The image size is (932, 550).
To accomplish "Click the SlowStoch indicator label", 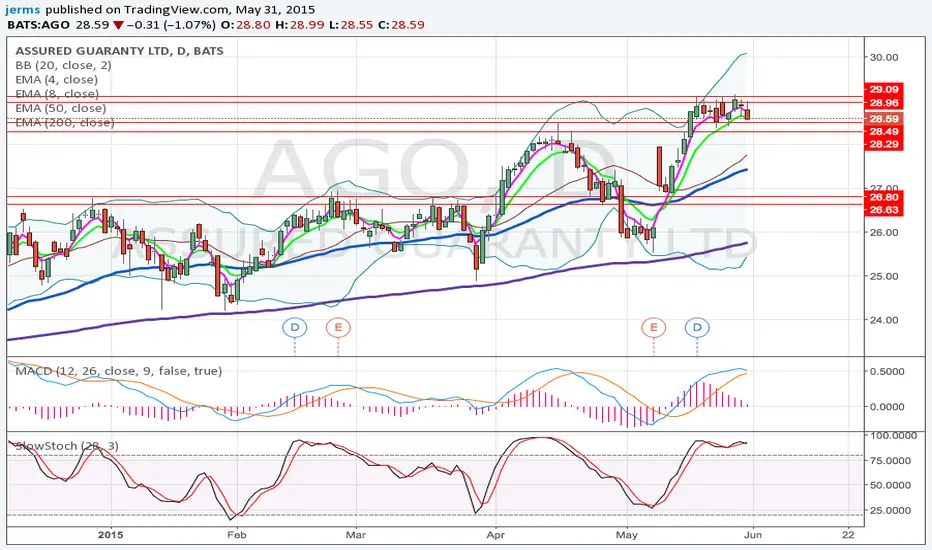I will 67,446.
